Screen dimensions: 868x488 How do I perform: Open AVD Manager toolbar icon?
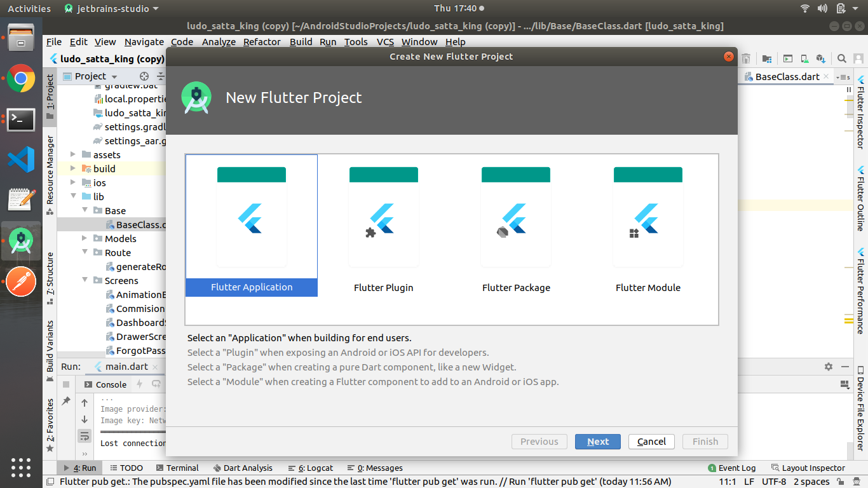tap(804, 58)
